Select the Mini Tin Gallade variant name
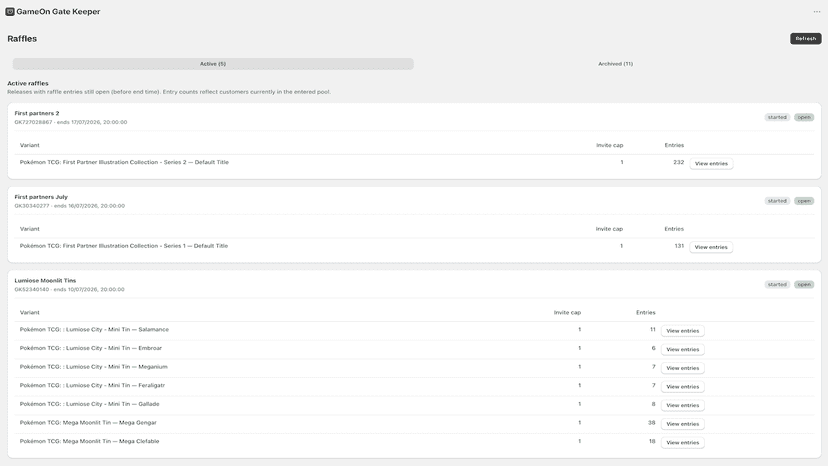This screenshot has height=466, width=828. (90, 404)
